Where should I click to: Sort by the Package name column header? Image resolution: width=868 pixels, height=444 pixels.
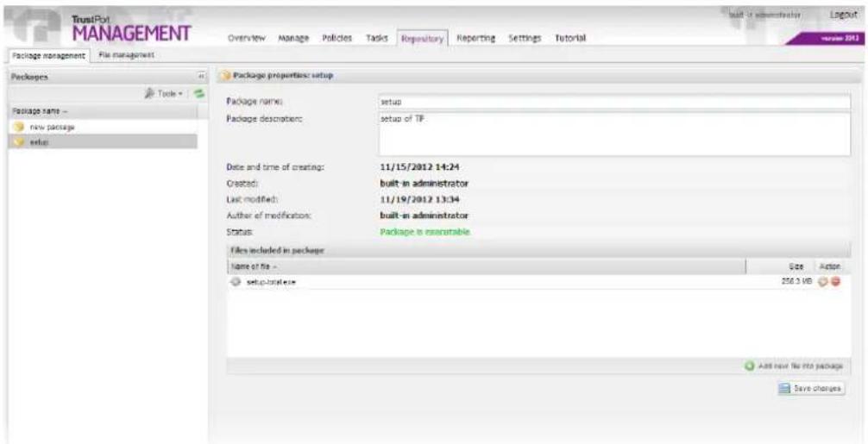click(x=103, y=111)
